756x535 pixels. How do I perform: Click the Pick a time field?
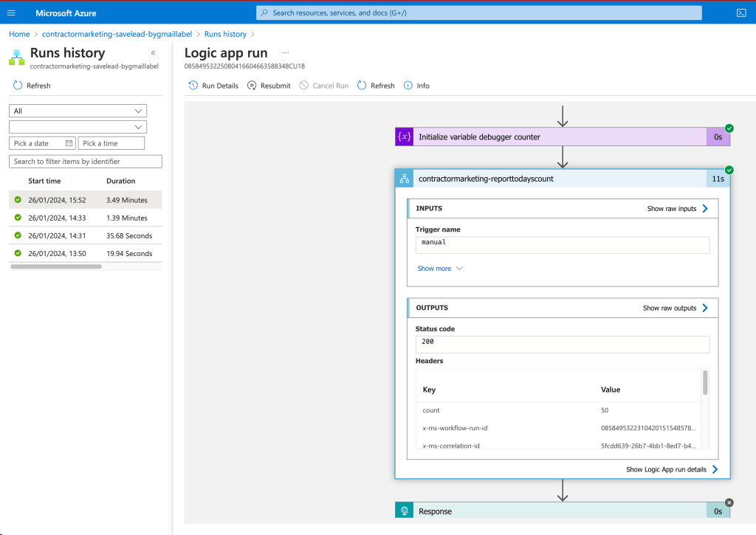click(111, 143)
